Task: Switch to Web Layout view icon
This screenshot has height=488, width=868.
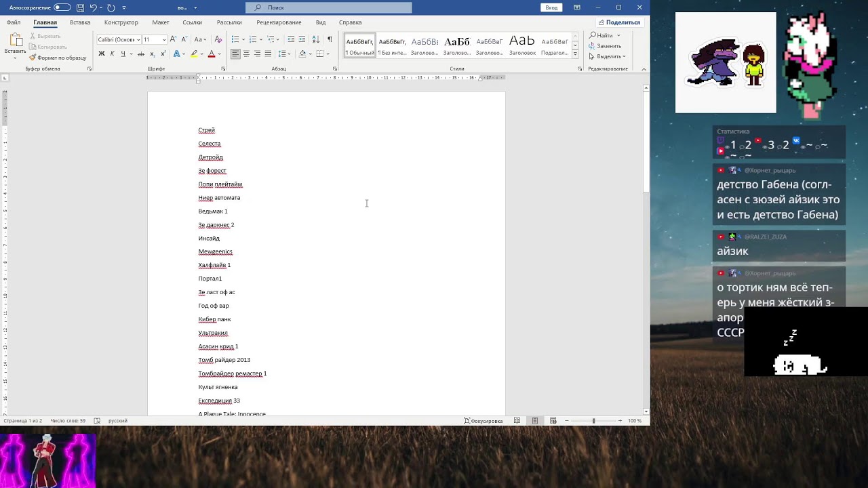Action: 553,421
